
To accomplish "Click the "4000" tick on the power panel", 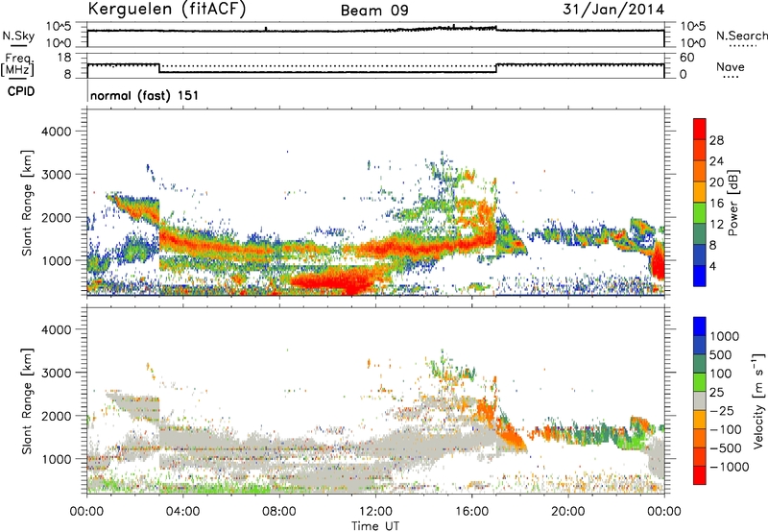I will (x=56, y=132).
